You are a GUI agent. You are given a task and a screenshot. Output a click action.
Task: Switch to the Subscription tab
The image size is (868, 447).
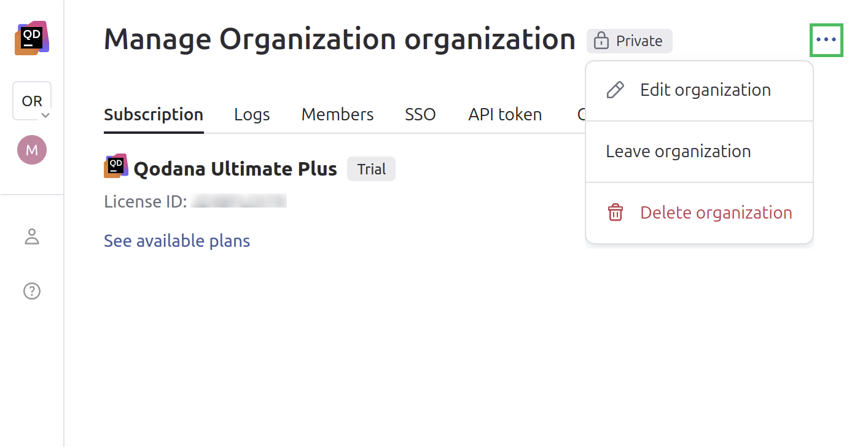pyautogui.click(x=154, y=115)
